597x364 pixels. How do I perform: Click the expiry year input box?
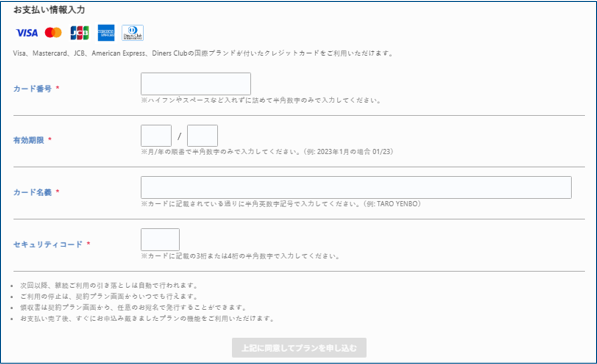(x=203, y=136)
